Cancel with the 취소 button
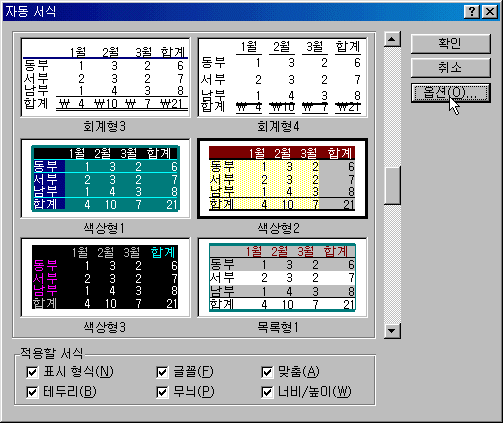503x423 pixels. pyautogui.click(x=450, y=68)
